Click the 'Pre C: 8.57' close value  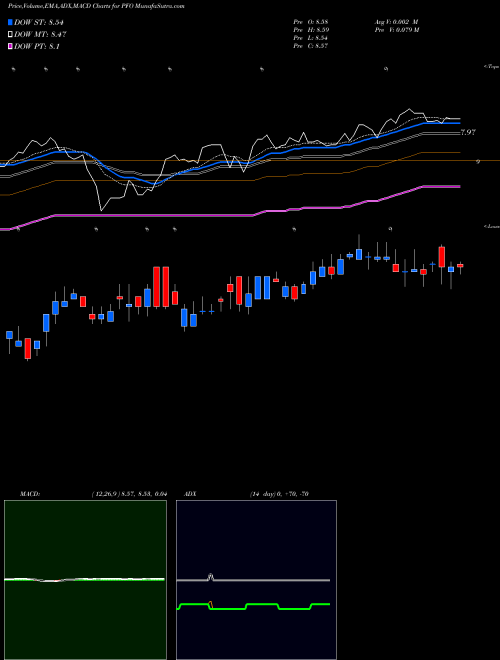[311, 45]
